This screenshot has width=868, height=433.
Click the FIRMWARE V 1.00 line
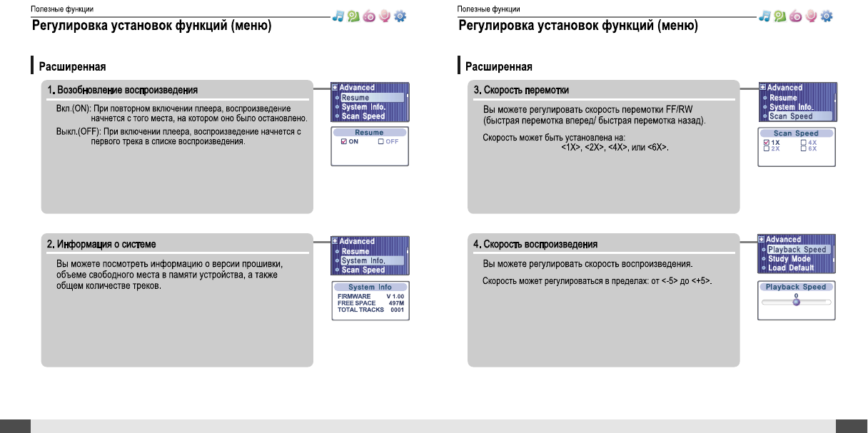[x=371, y=297]
